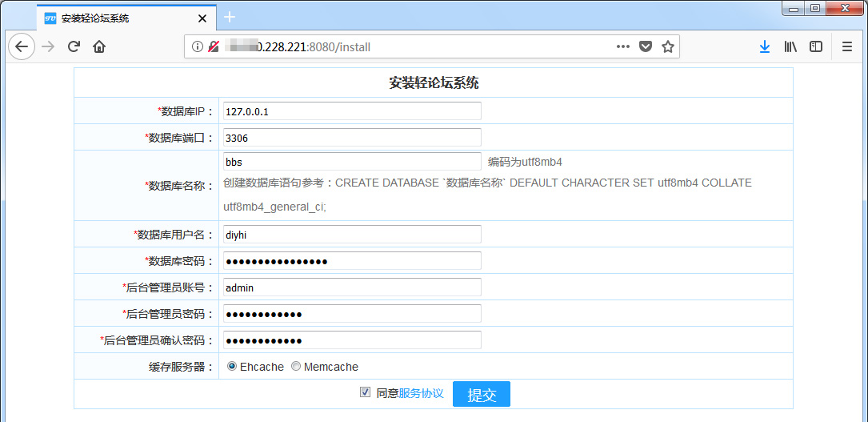Open a new tab with plus button
Viewport: 868px width, 422px height.
tap(230, 17)
